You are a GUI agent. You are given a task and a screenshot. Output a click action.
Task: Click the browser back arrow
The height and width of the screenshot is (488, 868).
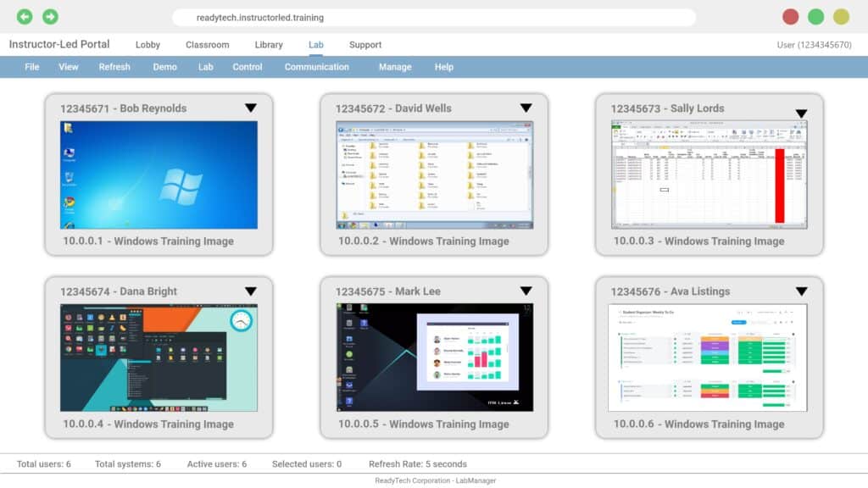[25, 16]
